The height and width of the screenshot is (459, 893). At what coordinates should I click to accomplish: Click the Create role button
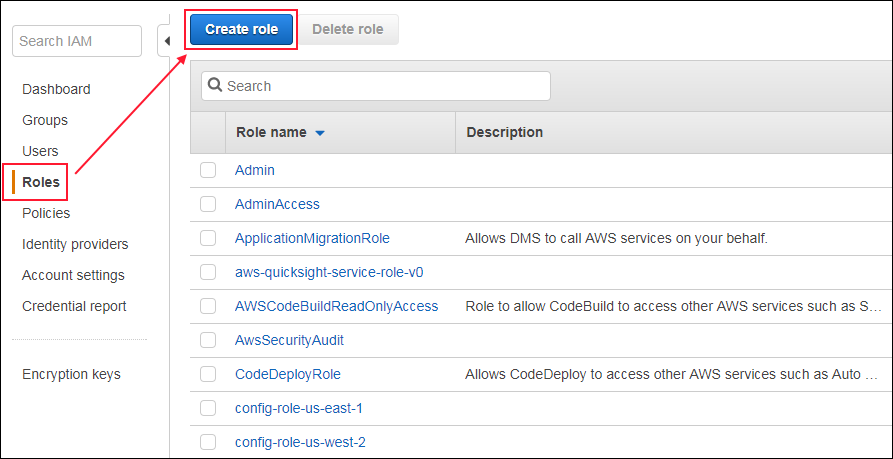point(241,29)
